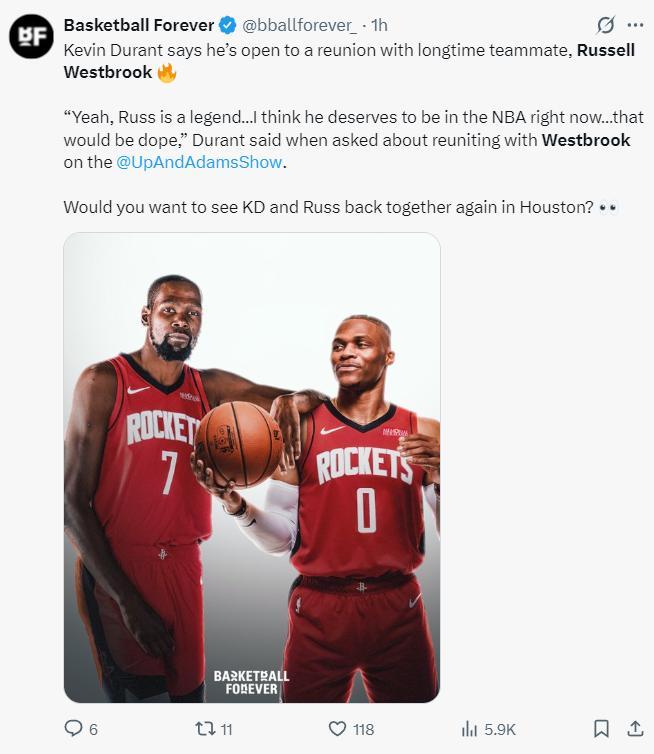Open the @UpAndAdamsShow mention link
Screen dimensions: 654x754
201,161
